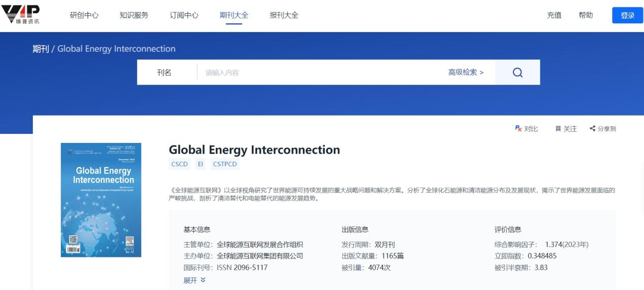Click the Global Energy Interconnection breadcrumb text
This screenshot has height=290, width=644.
116,49
